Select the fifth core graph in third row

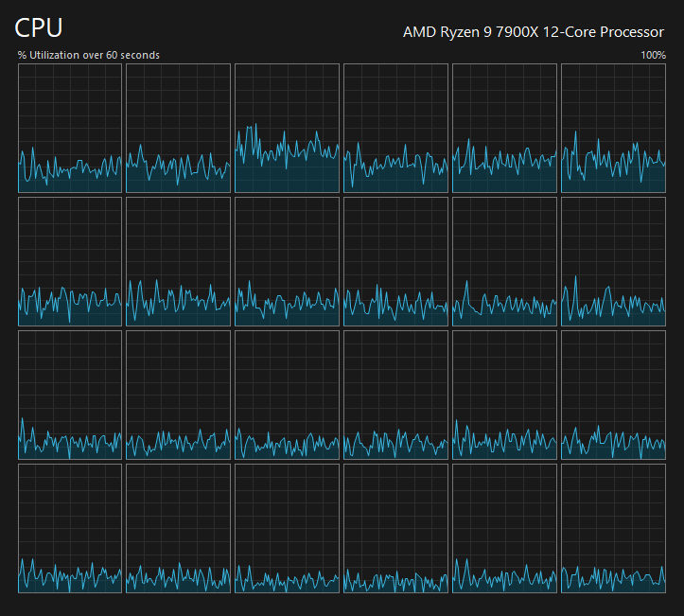(504, 395)
